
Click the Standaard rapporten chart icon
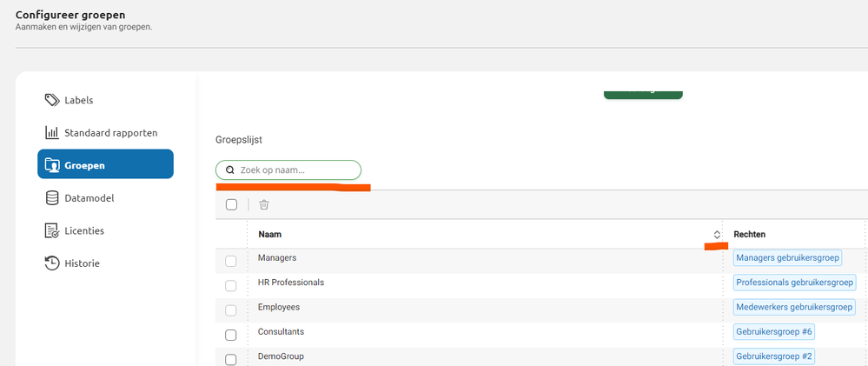(x=52, y=133)
